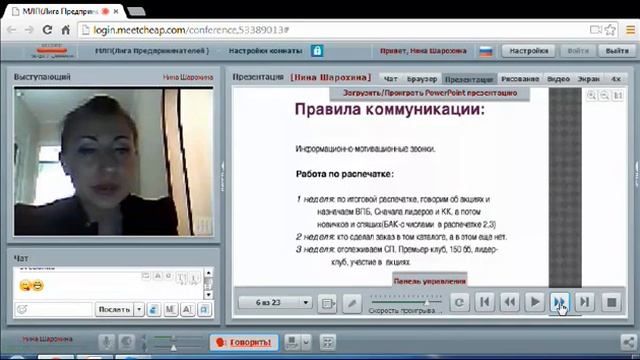
Task: Click the browser forward arrow
Action: pos(29,29)
